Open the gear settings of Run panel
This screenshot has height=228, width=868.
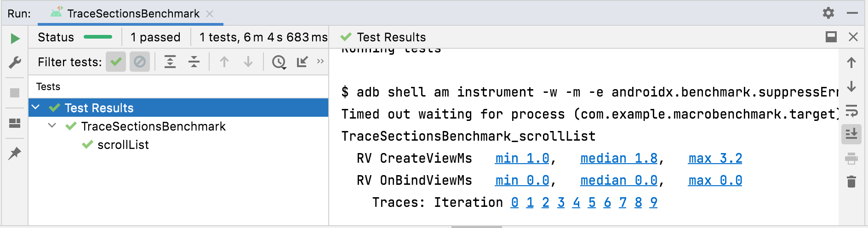tap(828, 13)
